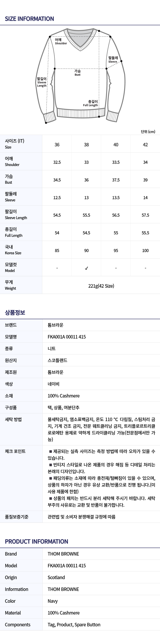The width and height of the screenshot is (160, 644).
Task: Click the model-cut checkmark under size 38
Action: (86, 268)
